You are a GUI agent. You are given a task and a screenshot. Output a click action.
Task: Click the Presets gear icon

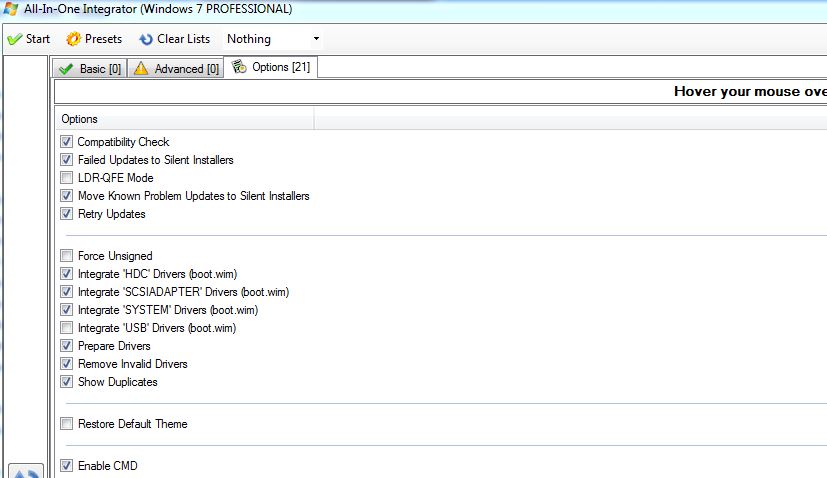pos(74,39)
